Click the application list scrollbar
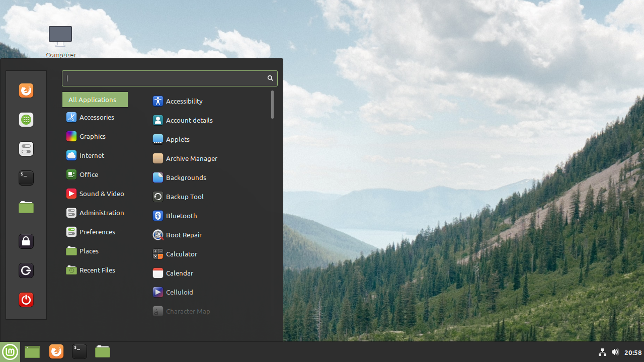This screenshot has height=362, width=644. (272, 105)
